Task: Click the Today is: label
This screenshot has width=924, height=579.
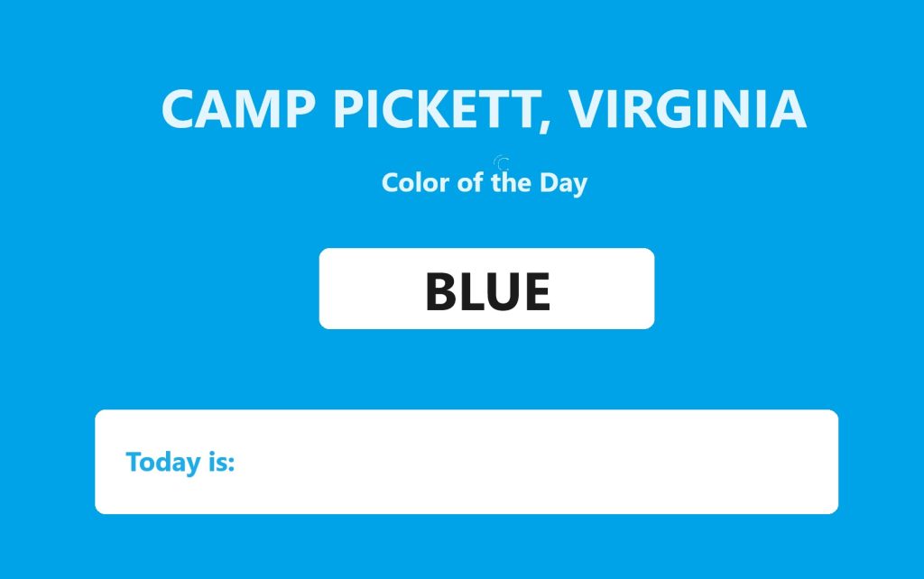Action: point(180,462)
